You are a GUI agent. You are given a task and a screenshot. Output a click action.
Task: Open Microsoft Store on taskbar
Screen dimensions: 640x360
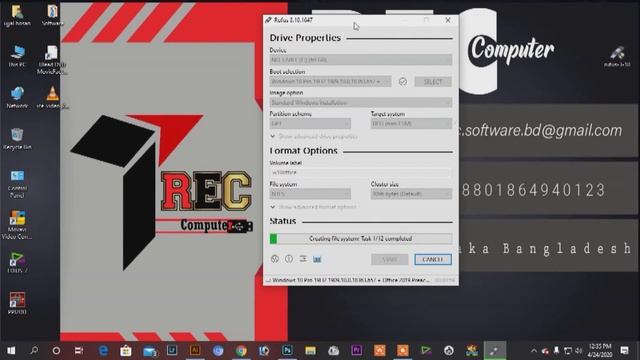tap(126, 350)
